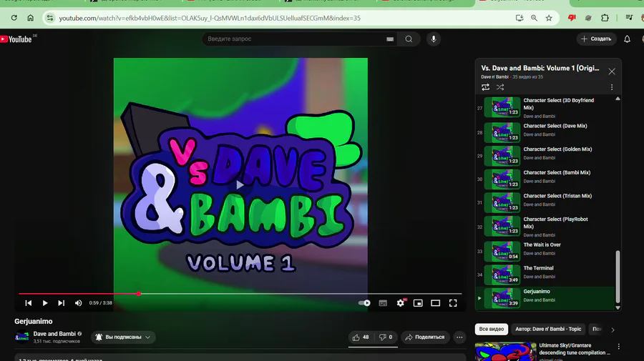Image resolution: width=644 pixels, height=361 pixels.
Task: Click the address bar URL
Action: 210,18
